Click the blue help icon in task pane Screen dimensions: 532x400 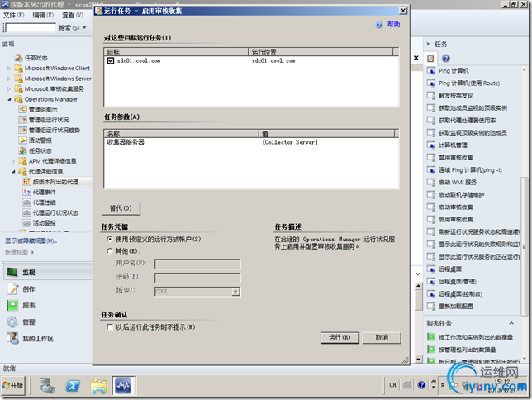(x=446, y=59)
